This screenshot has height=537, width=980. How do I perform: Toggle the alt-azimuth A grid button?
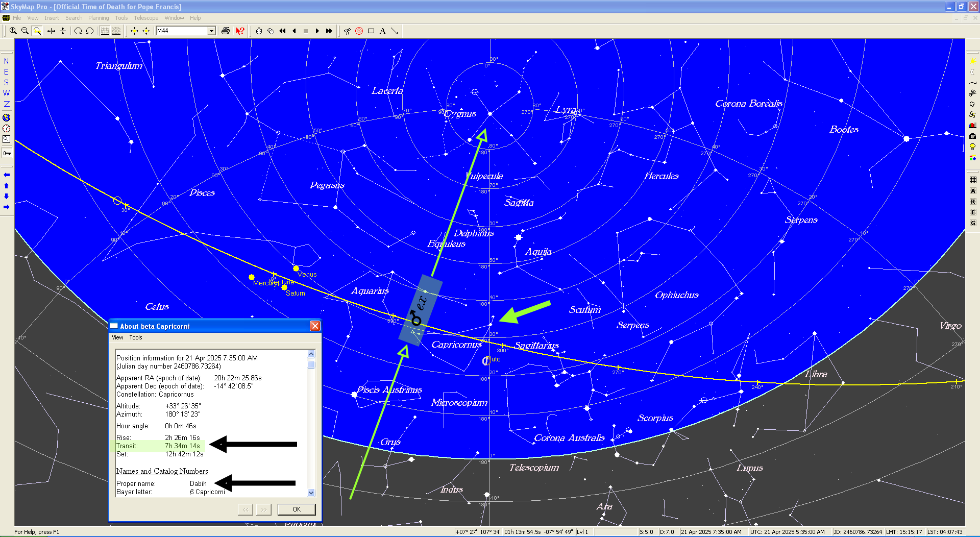point(973,191)
